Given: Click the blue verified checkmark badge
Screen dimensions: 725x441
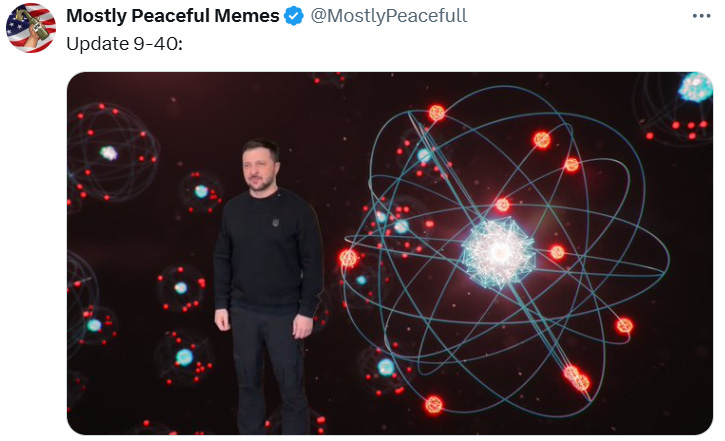Looking at the screenshot, I should (x=294, y=16).
